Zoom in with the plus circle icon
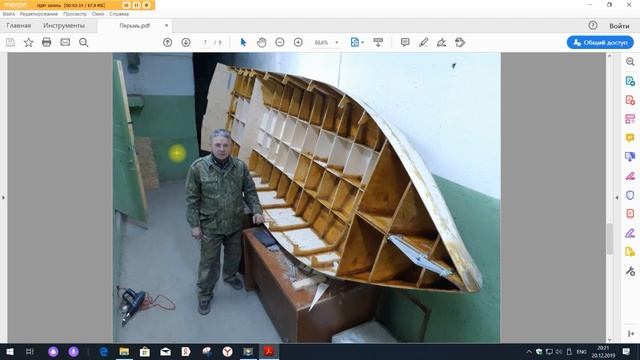Image resolution: width=640 pixels, height=360 pixels. [298, 42]
